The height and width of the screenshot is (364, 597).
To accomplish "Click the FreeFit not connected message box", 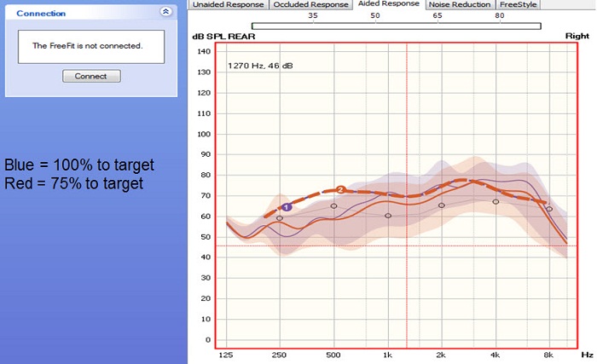I will coord(90,46).
